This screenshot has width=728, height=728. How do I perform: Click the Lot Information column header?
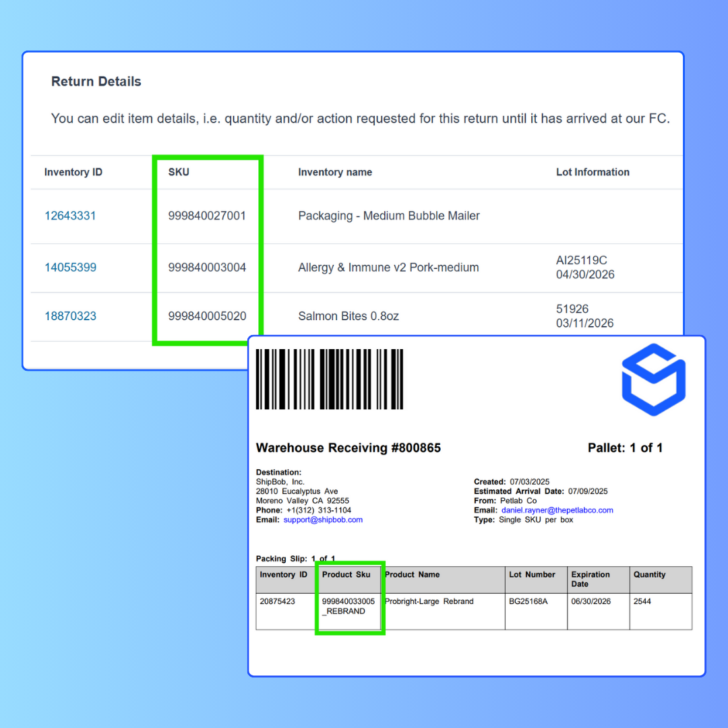(593, 172)
